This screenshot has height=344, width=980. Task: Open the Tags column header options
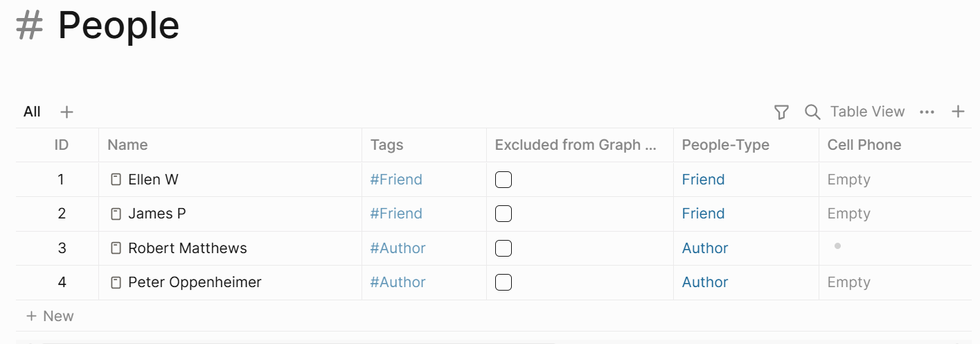424,145
